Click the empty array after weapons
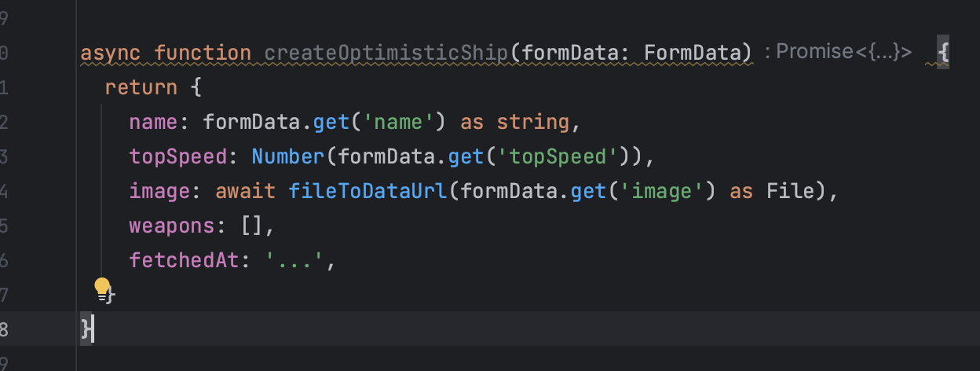This screenshot has height=371, width=980. 252,226
